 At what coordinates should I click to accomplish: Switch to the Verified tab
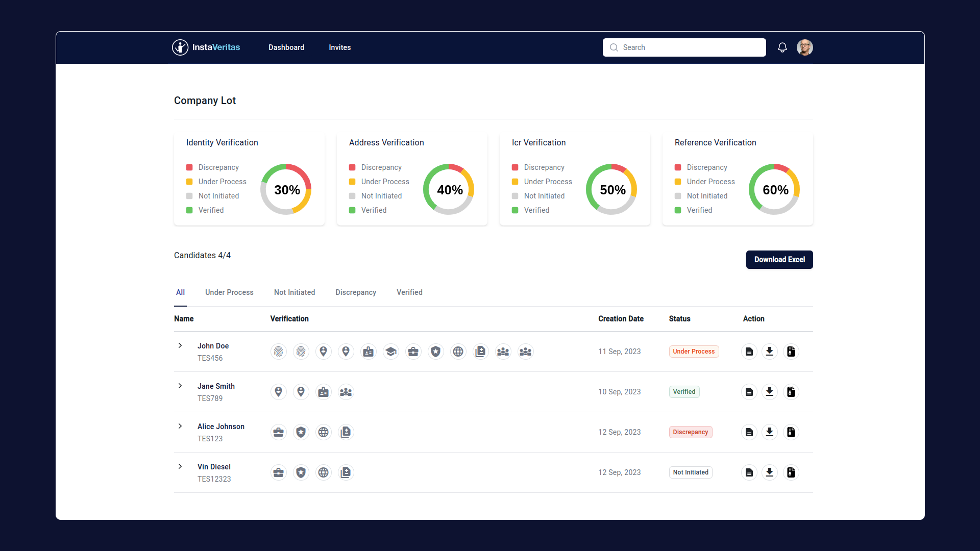[409, 292]
